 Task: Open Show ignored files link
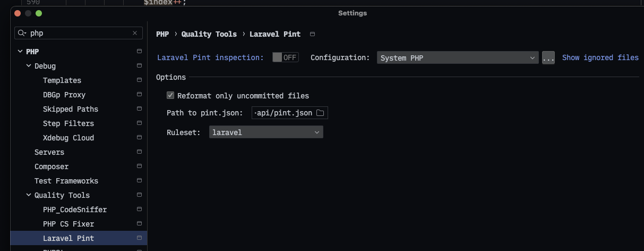pyautogui.click(x=600, y=57)
